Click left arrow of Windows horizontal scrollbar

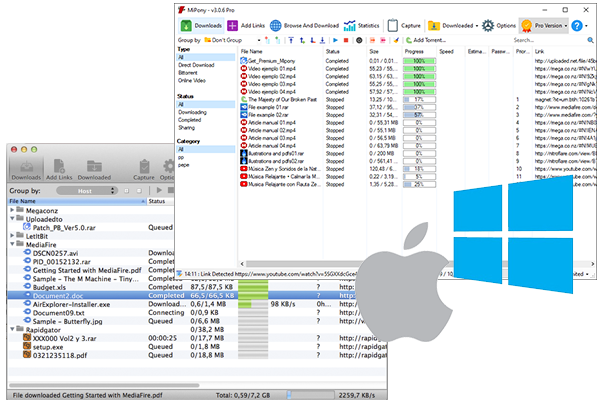pos(242,264)
